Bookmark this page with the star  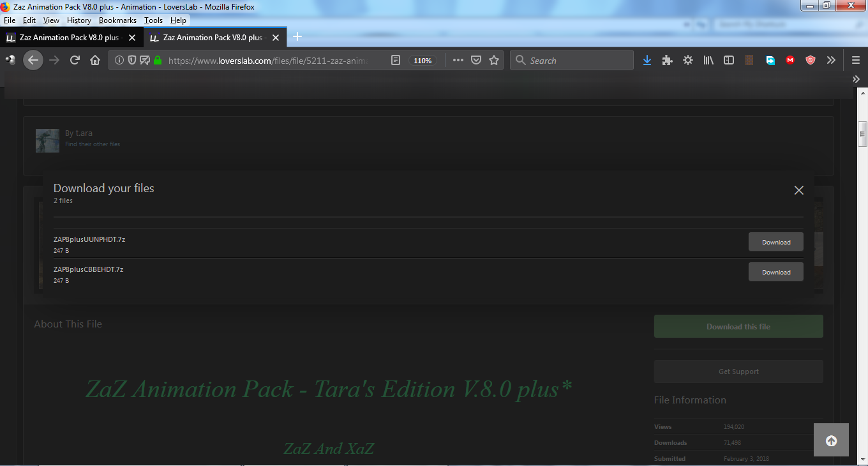[493, 61]
